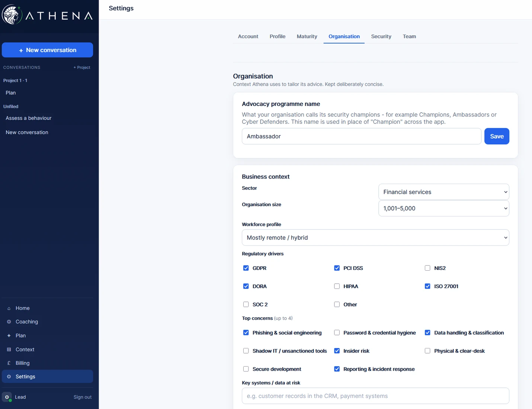Screen dimensions: 532x409
Task: Add a new project via + Project
Action: [x=82, y=67]
